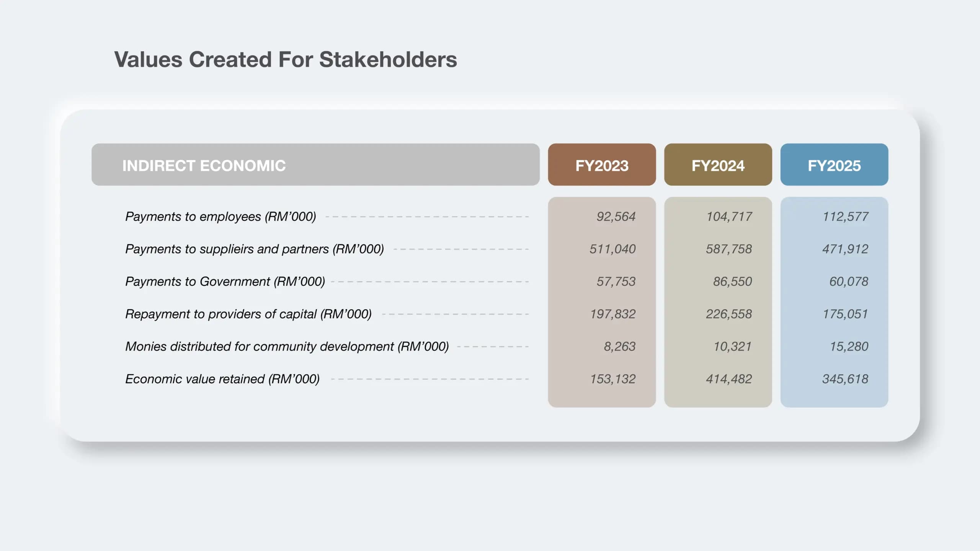Select the value 226,558 in FY2024 column

[x=729, y=314]
